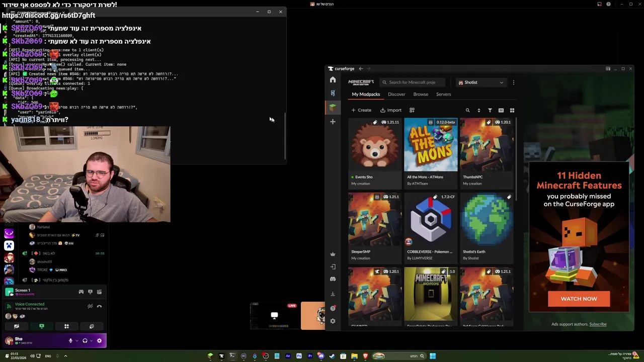
Task: Click the sign-in arrow icon in sidebar
Action: pos(333,266)
